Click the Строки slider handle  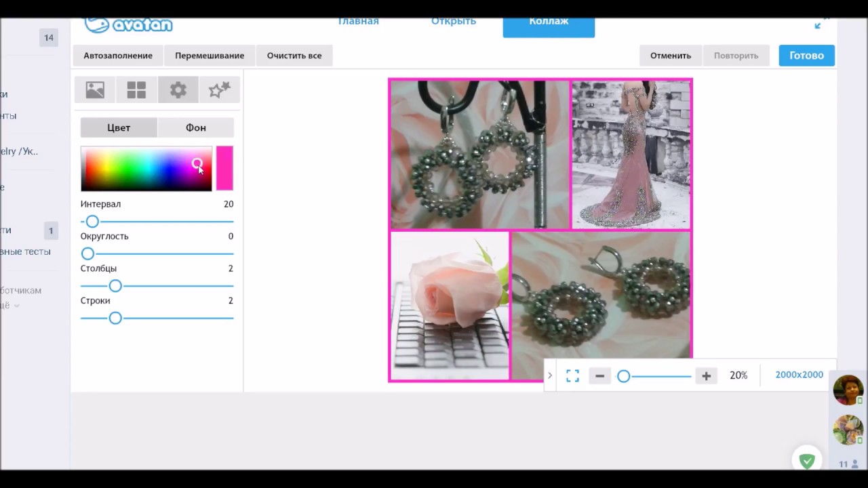(115, 318)
